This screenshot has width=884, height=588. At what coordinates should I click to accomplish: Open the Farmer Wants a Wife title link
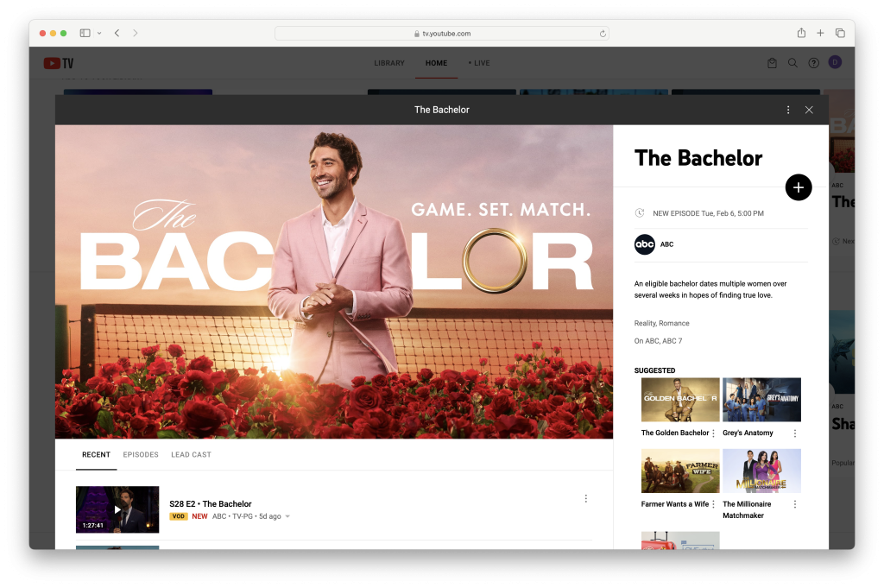(x=675, y=504)
